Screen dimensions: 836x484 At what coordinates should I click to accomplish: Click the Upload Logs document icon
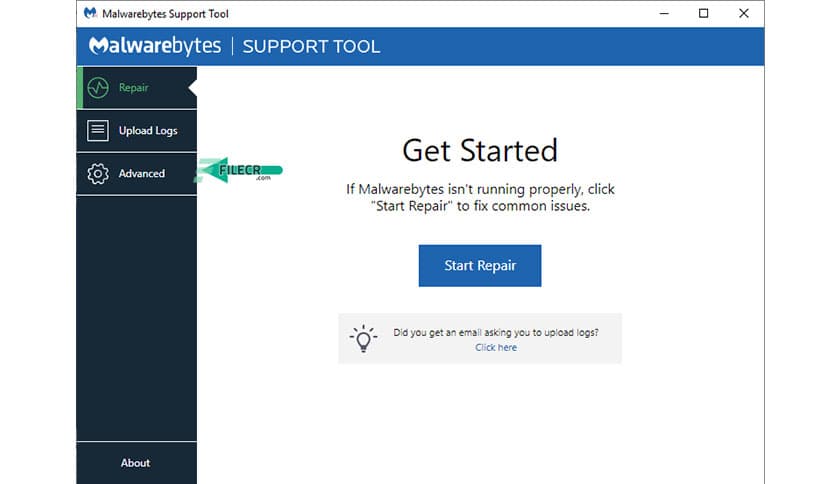pyautogui.click(x=98, y=131)
